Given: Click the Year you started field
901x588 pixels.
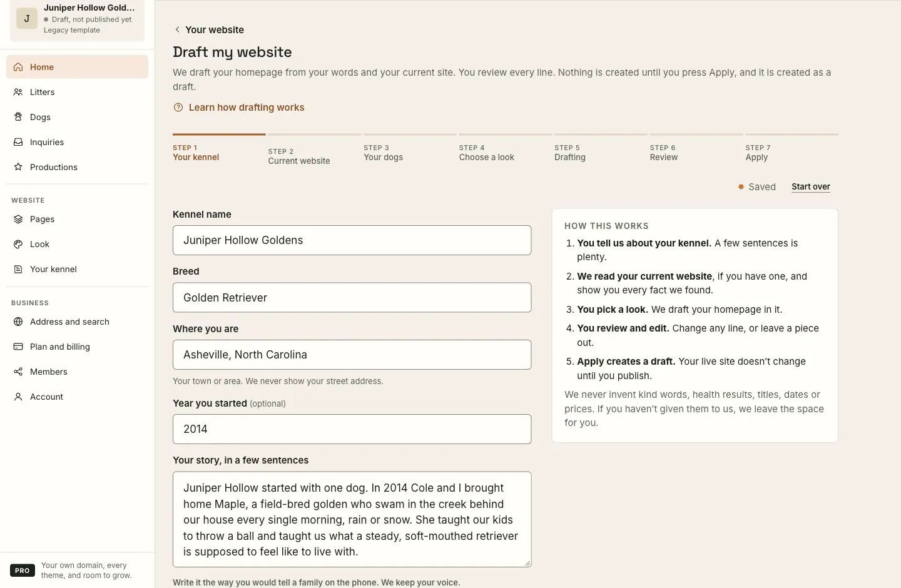Looking at the screenshot, I should (352, 429).
